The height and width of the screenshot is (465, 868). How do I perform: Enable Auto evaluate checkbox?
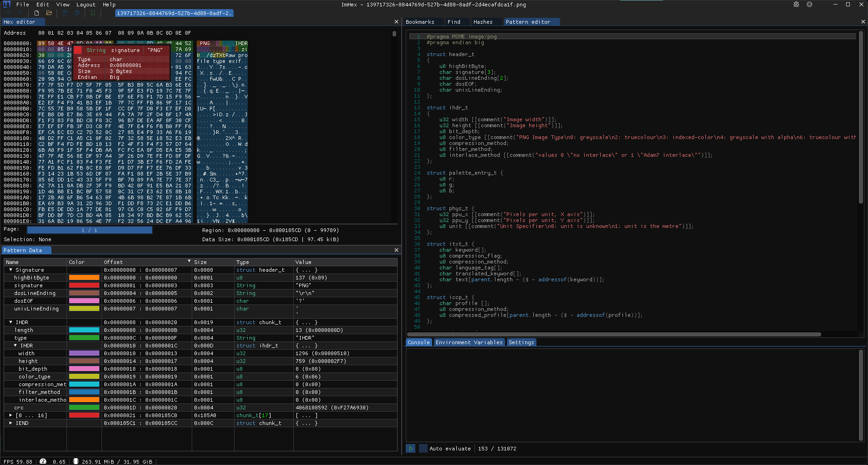pos(423,449)
